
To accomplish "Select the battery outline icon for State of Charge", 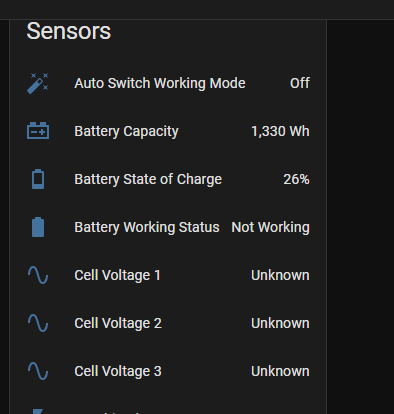I will (38, 179).
